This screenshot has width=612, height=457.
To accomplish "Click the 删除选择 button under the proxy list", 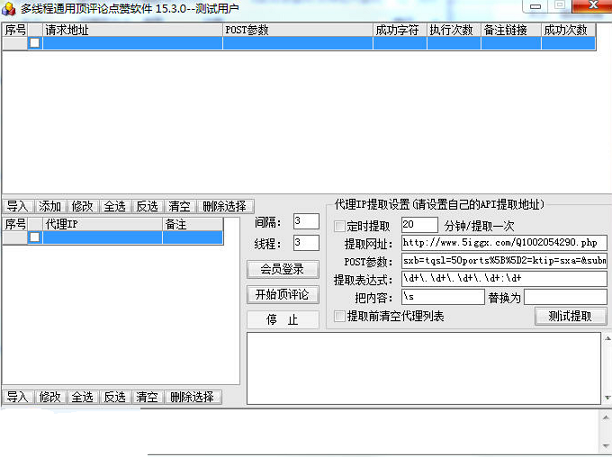I will [x=193, y=397].
